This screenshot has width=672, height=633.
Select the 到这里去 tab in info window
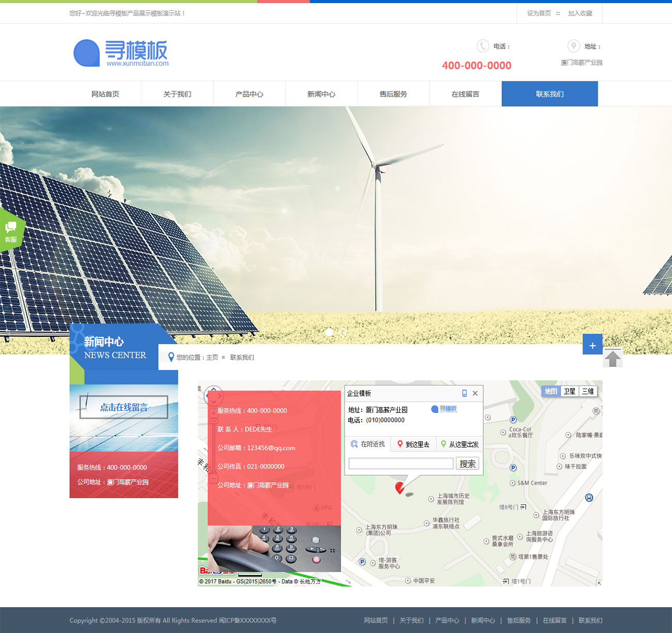tap(413, 444)
